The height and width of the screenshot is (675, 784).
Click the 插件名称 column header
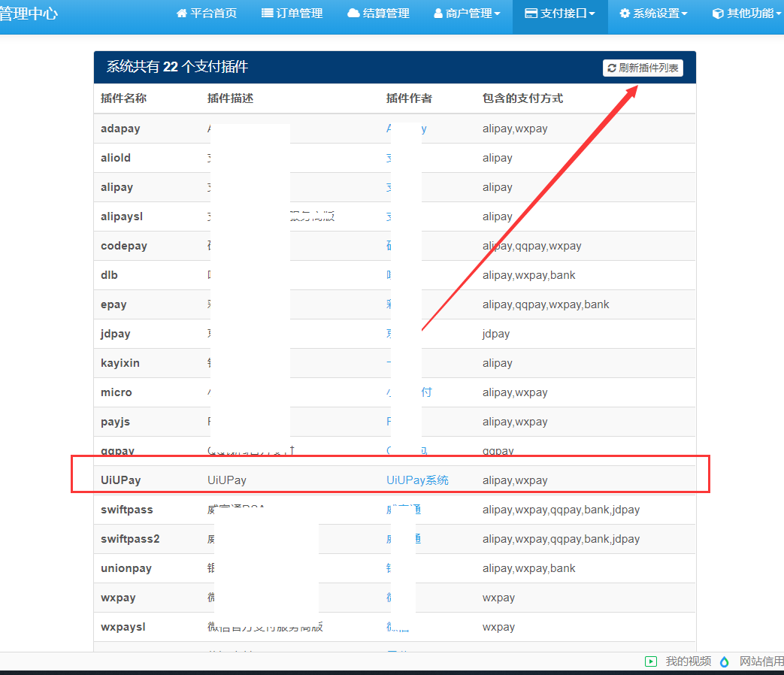[123, 98]
